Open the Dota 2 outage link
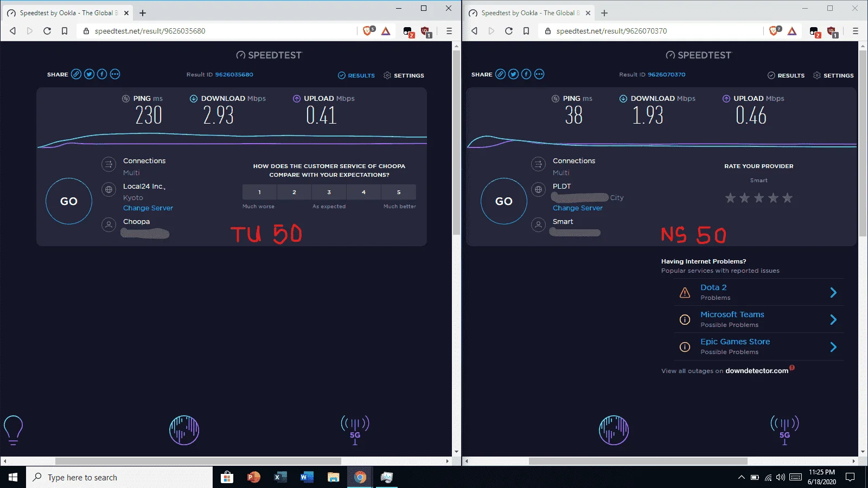 pos(713,287)
